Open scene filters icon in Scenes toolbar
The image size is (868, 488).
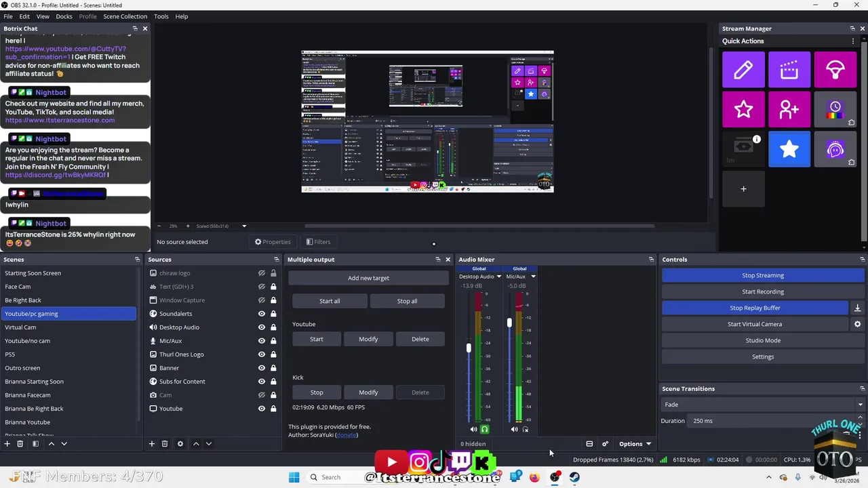click(35, 444)
